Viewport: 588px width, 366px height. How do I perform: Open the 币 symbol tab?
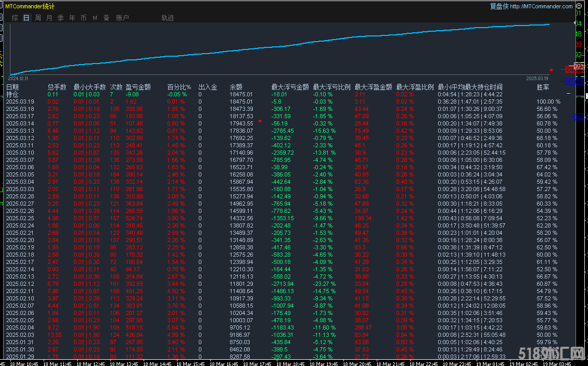point(83,18)
